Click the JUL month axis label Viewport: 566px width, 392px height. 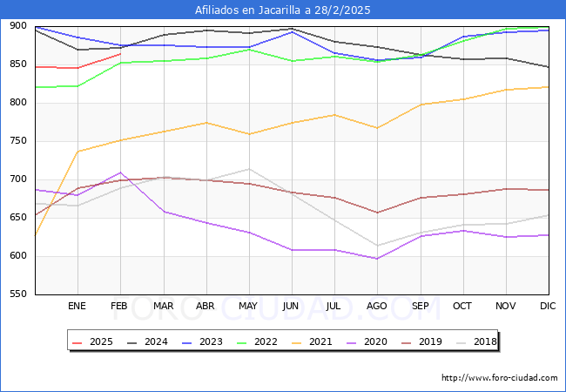(334, 306)
